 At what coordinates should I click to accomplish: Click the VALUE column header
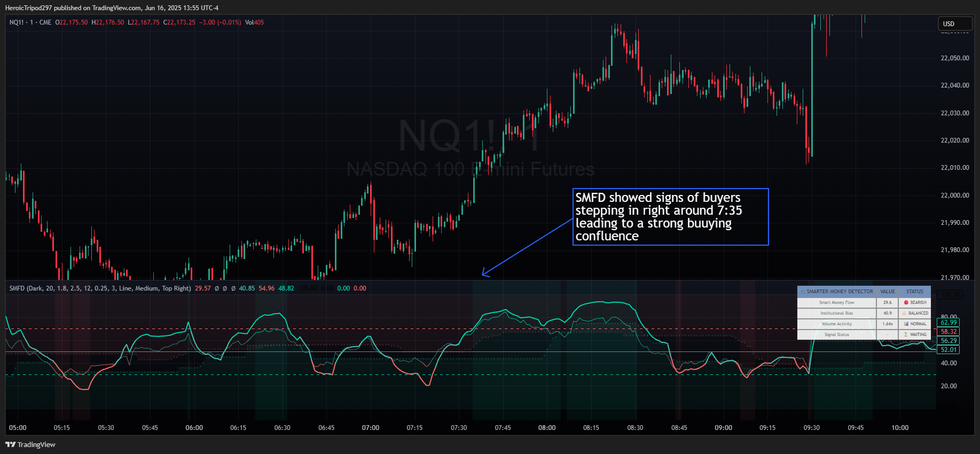888,292
